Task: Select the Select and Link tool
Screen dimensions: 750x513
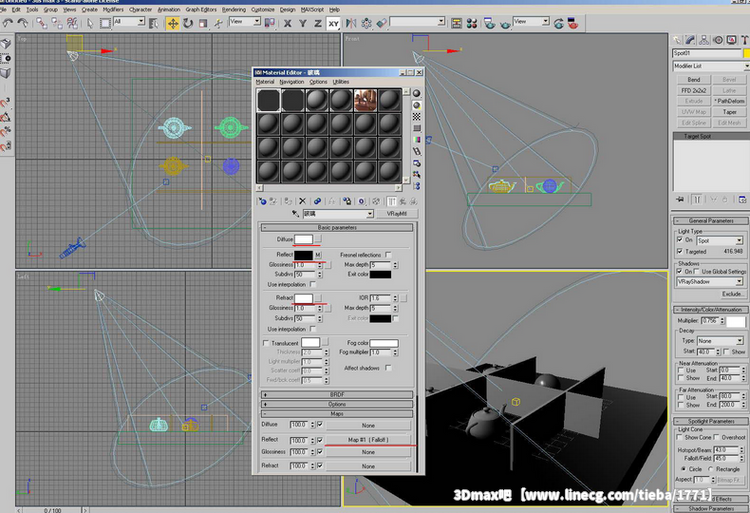Action: point(42,22)
